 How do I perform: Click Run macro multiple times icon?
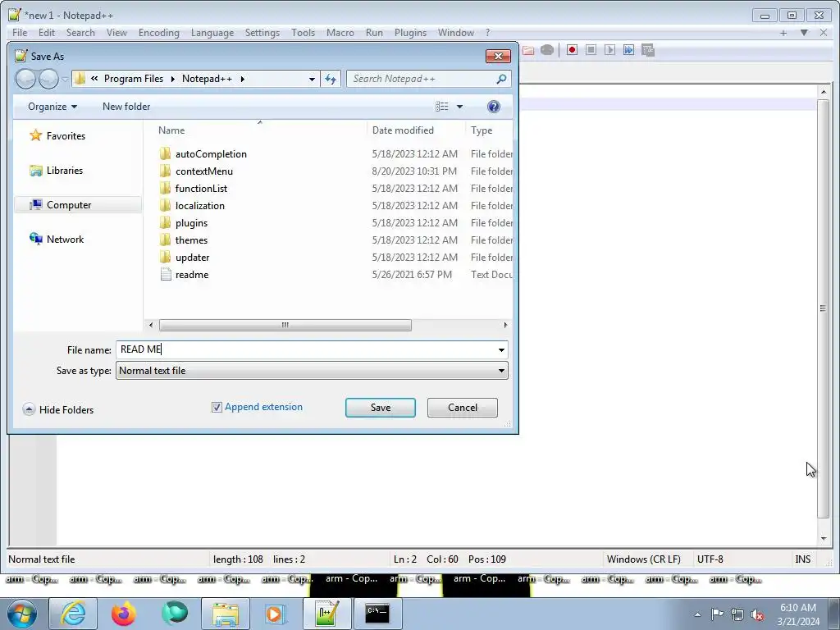point(629,50)
